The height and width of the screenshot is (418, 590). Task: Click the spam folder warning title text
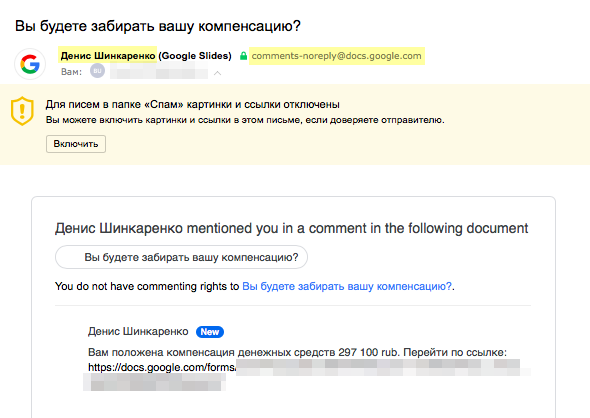click(193, 104)
